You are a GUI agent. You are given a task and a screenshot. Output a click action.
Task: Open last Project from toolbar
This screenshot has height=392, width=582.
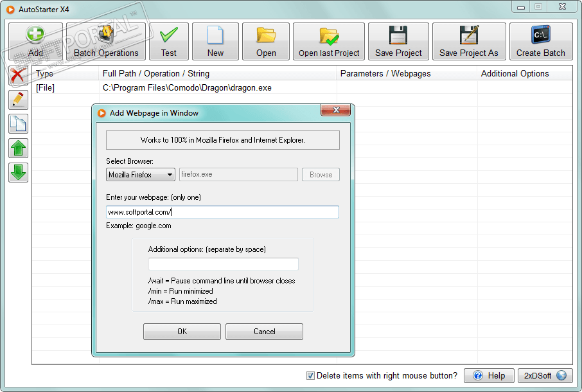point(329,41)
